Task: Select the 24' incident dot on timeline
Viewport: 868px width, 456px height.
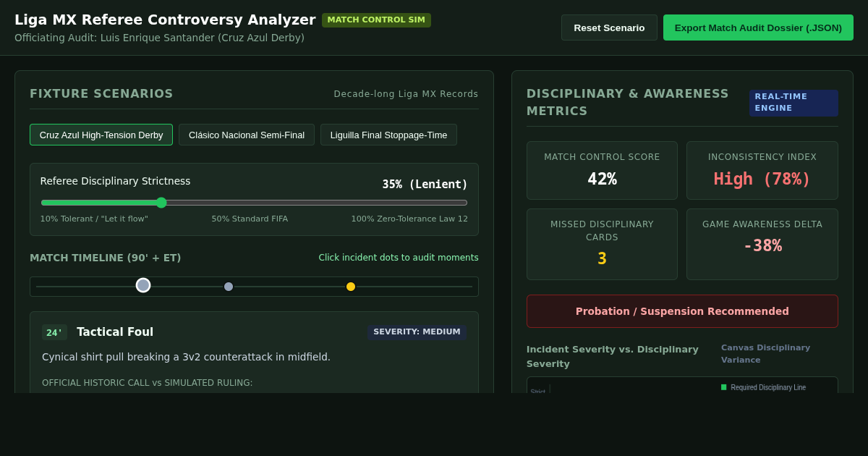Action: 143,285
